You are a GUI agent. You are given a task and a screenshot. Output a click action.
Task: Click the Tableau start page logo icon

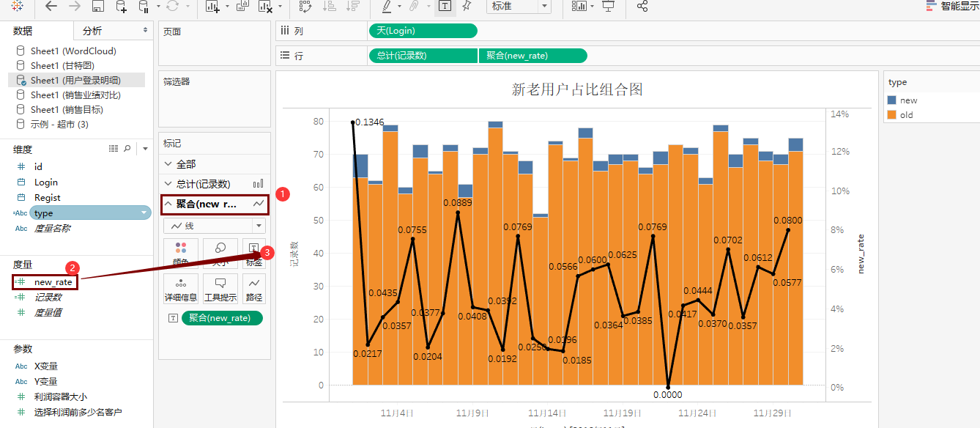point(17,6)
